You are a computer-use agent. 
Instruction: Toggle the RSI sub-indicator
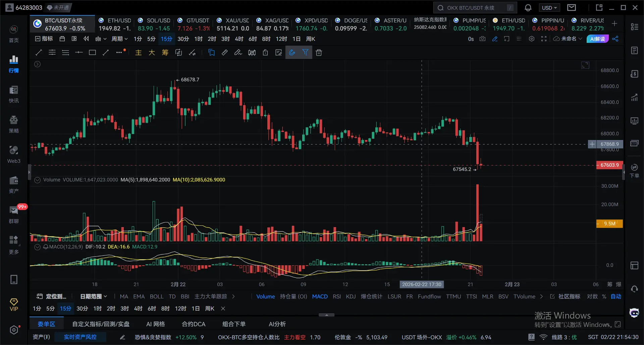pyautogui.click(x=337, y=296)
